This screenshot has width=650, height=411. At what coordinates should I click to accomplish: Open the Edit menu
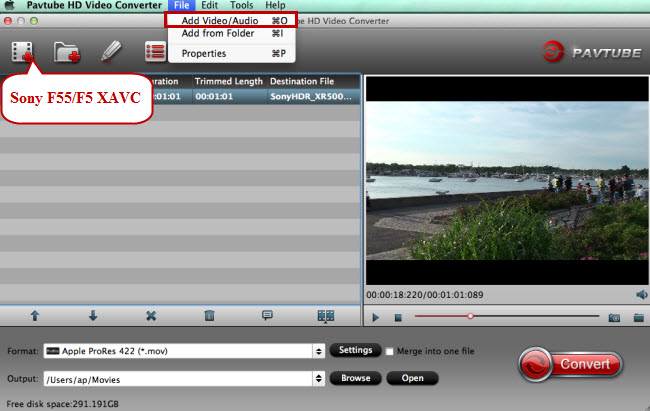point(209,5)
